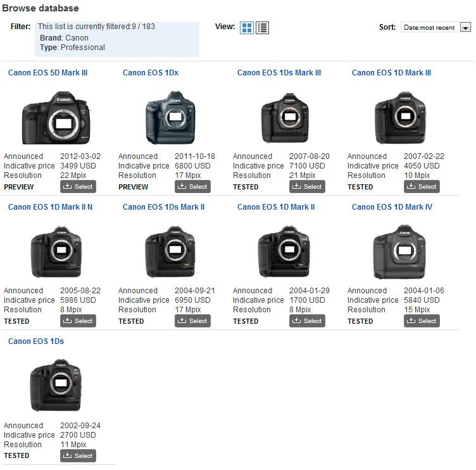Image resolution: width=476 pixels, height=470 pixels.
Task: Click the Canon EOS 1D Mark II N photo
Action: coord(56,252)
